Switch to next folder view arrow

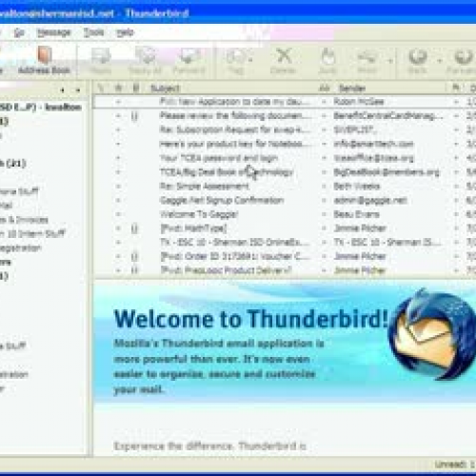(x=78, y=90)
